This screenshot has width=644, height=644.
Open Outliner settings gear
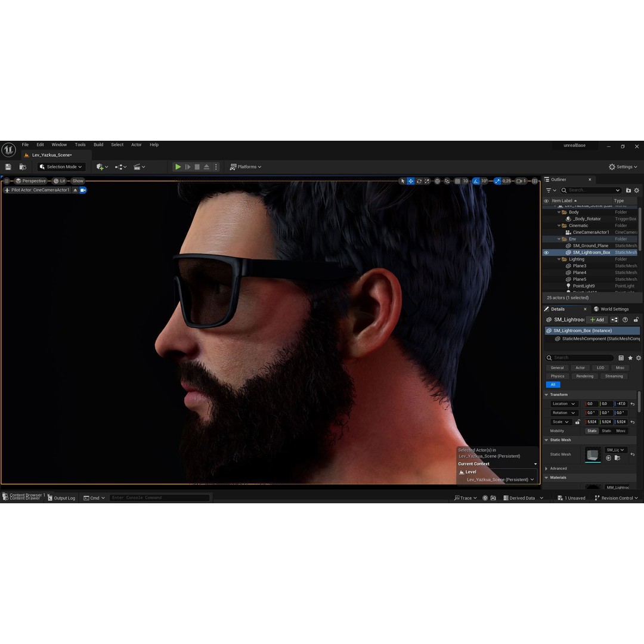[637, 190]
